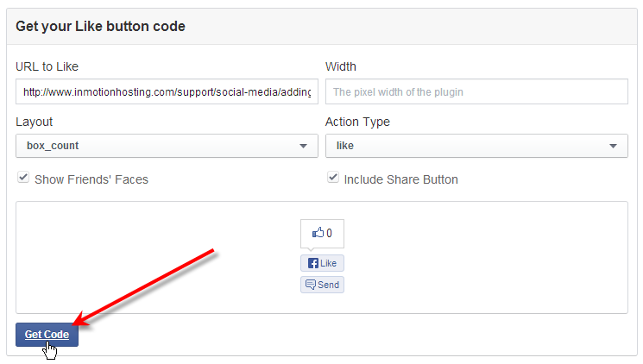Focus the URL to Like input field
Viewport: 643px width, 364px height.
coord(167,91)
